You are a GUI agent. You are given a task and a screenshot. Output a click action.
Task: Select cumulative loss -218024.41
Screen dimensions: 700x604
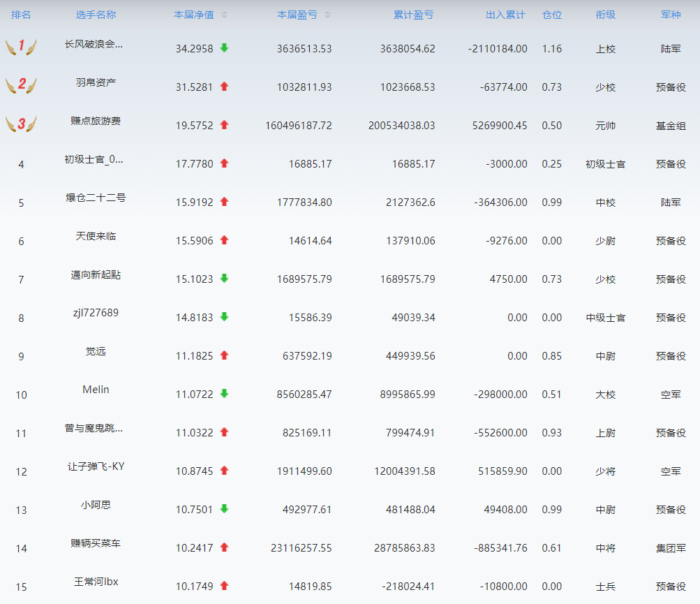pos(408,587)
